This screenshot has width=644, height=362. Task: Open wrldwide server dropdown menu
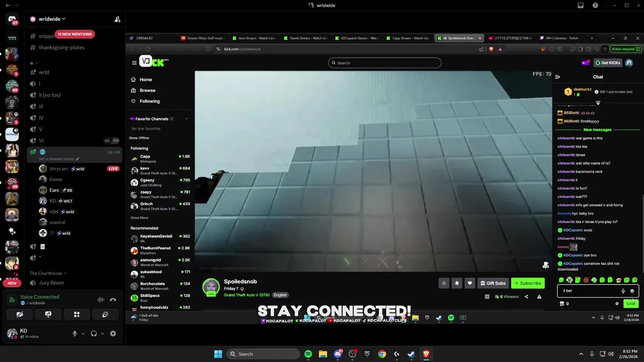coord(52,19)
